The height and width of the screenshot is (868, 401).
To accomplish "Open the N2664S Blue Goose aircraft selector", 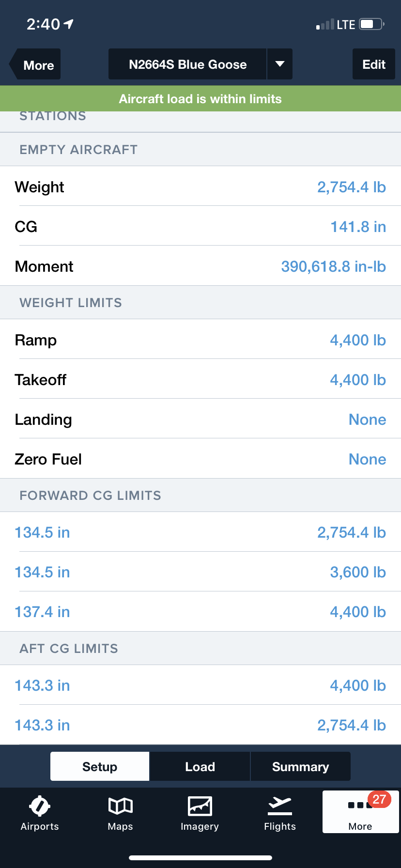I will point(187,64).
